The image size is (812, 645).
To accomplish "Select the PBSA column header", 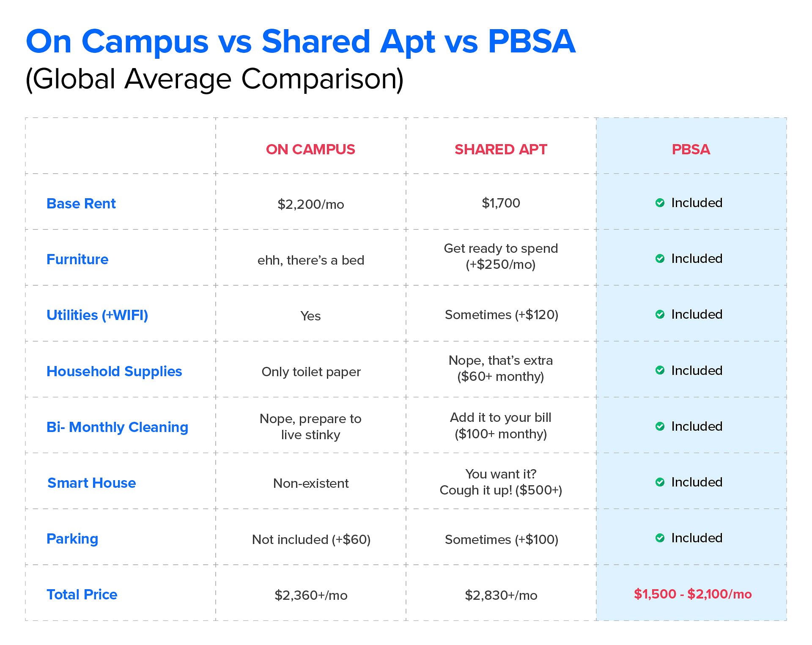I will point(691,149).
